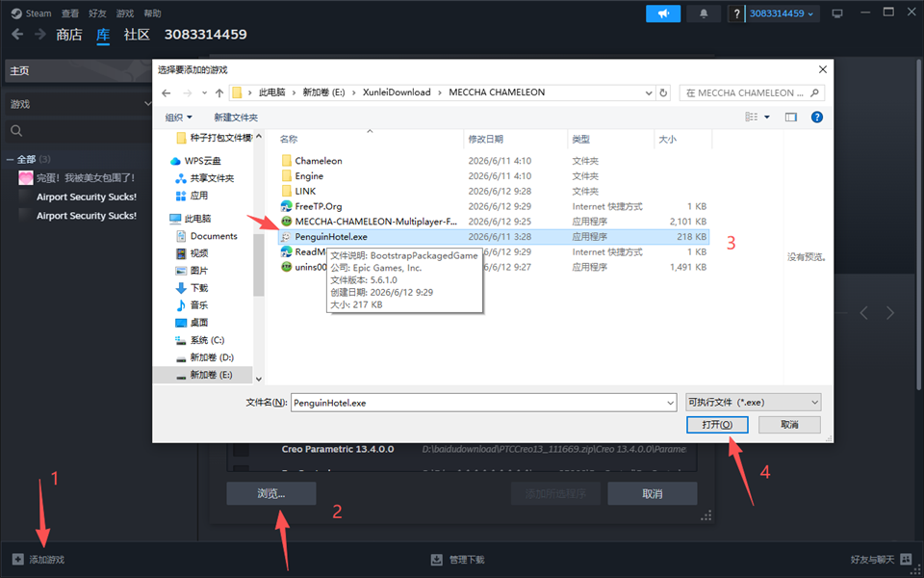924x578 pixels.
Task: Click 添加游戏 at the bottom left
Action: [38, 559]
